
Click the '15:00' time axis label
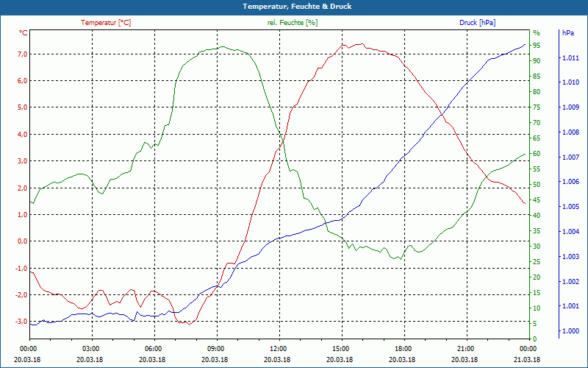(x=342, y=348)
